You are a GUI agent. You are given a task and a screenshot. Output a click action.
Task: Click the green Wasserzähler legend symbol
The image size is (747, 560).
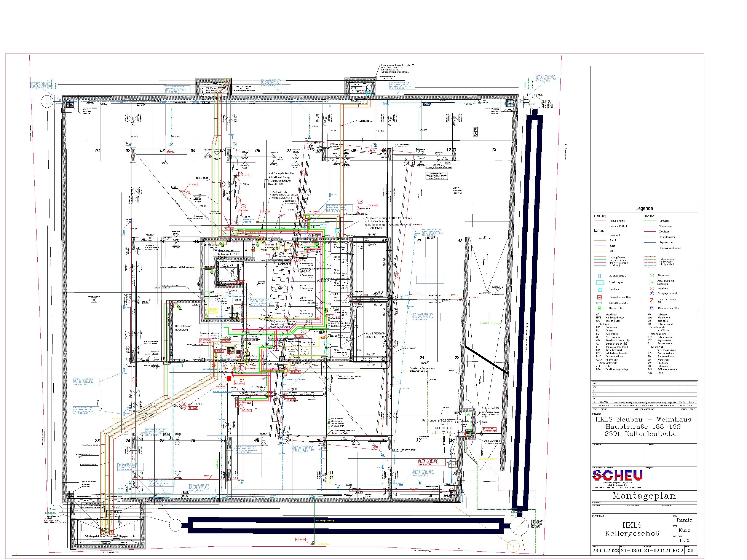(600, 308)
